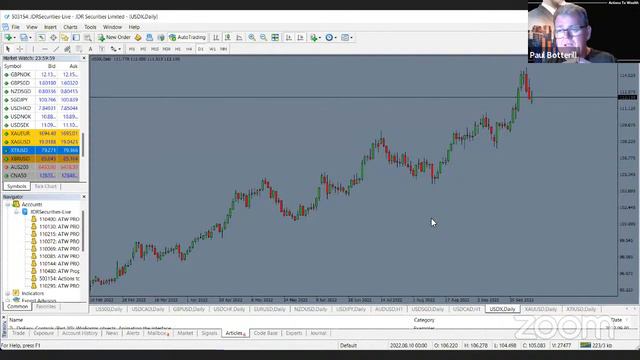
Task: Toggle the Market Watch window icon
Action: 42,38
